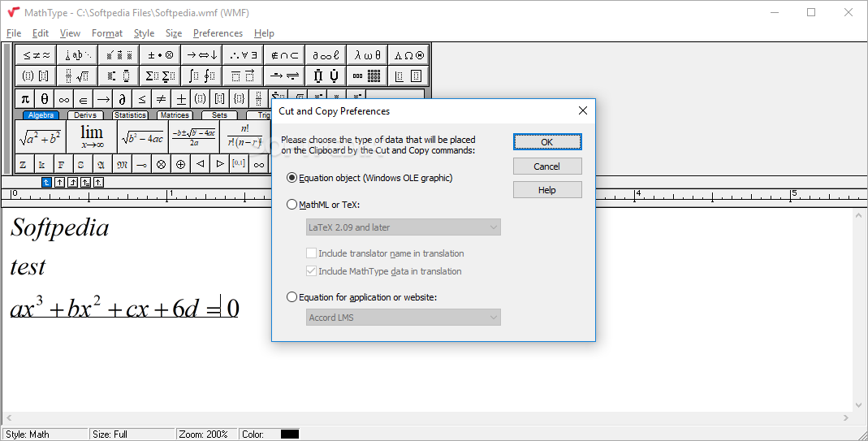Viewport: 868px width, 441px height.
Task: Insert the Fraktur M symbol
Action: [x=123, y=164]
